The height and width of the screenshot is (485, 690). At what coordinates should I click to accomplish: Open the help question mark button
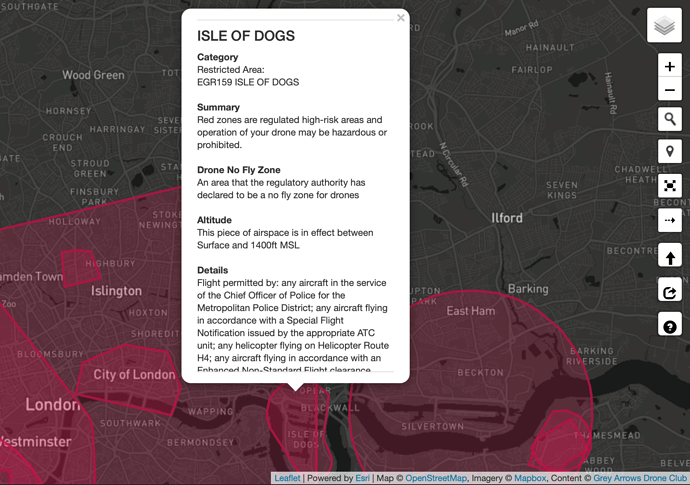[670, 326]
